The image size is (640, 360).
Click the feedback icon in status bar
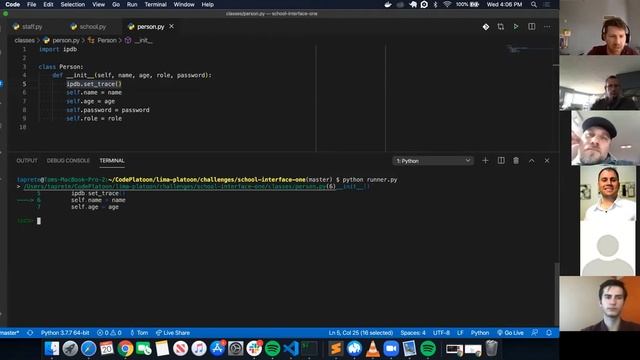coord(534,333)
